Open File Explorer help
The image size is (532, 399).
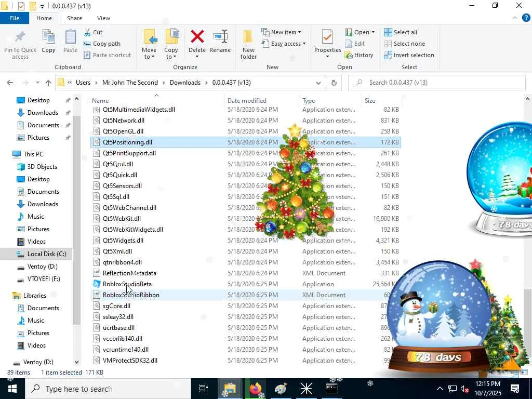[526, 18]
